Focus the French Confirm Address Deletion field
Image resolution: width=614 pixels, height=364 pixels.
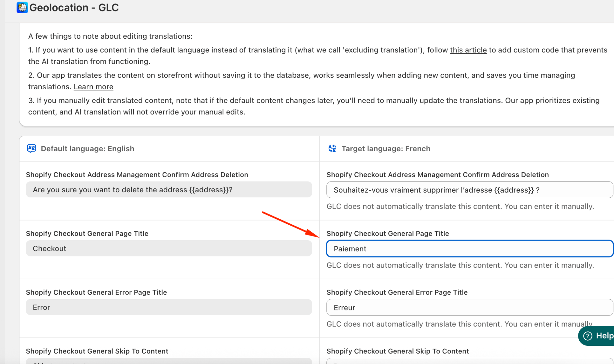tap(469, 190)
